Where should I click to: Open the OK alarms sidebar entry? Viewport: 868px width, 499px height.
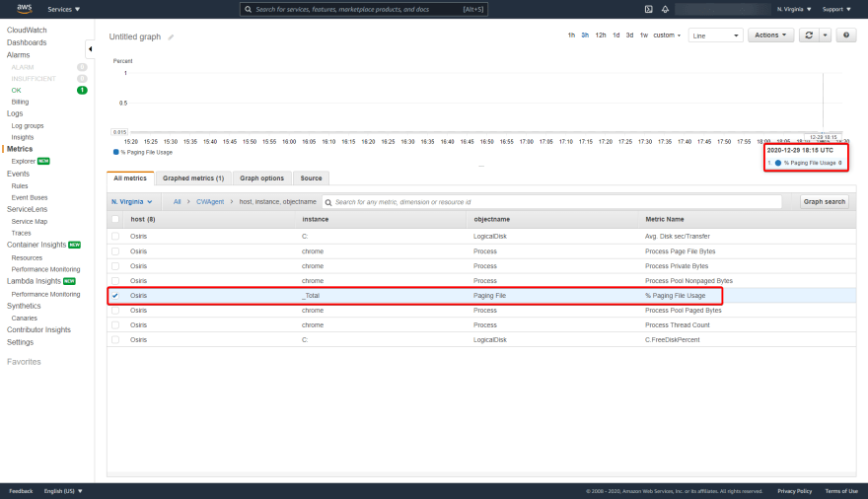click(x=16, y=90)
